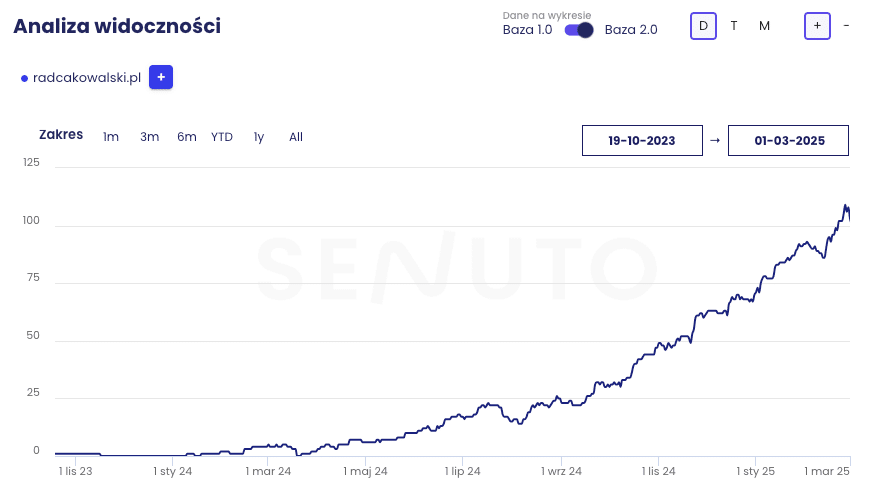Toggle the Baza 1.0 / Baza 2.0 switch
Image resolution: width=873 pixels, height=498 pixels.
pos(579,30)
